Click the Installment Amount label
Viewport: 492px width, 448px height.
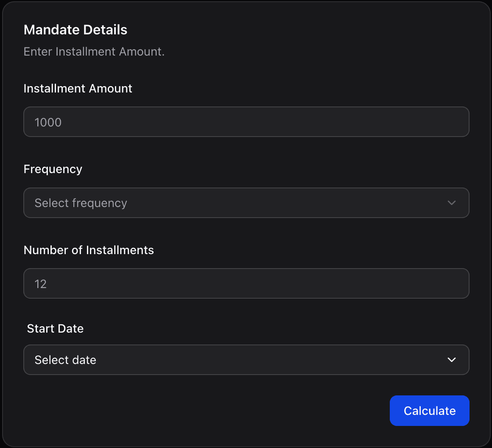[x=78, y=88]
